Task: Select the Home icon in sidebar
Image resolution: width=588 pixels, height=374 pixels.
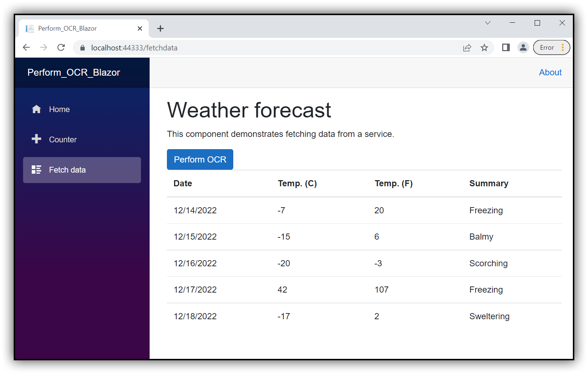Action: [36, 109]
